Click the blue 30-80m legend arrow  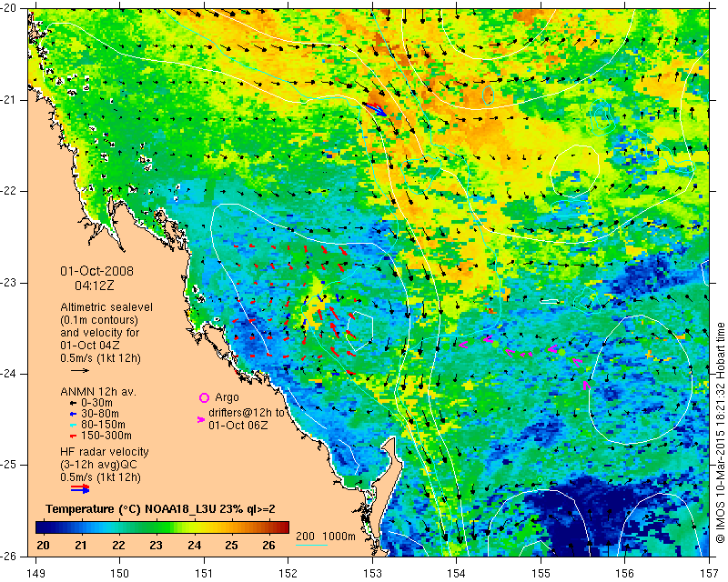pos(73,414)
